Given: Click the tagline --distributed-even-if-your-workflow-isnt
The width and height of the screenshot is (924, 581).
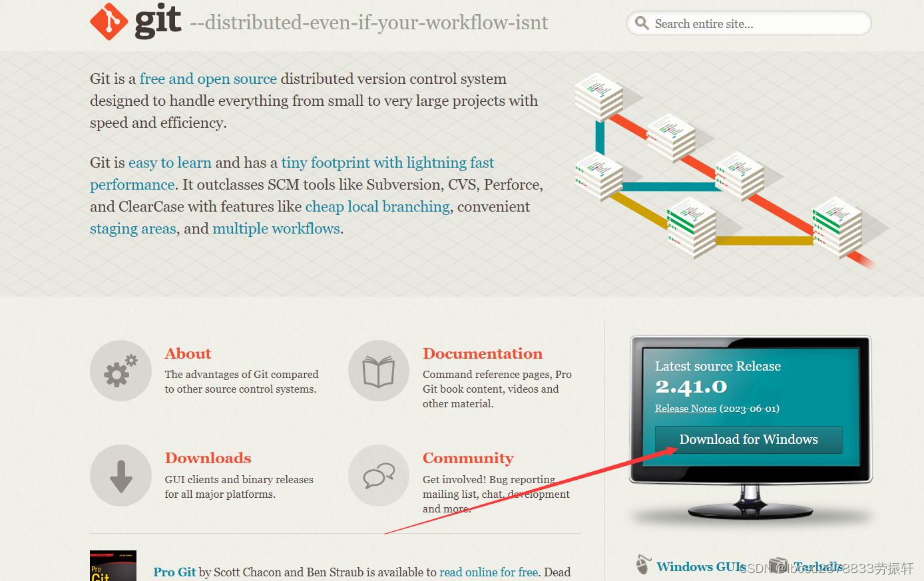Looking at the screenshot, I should 369,23.
